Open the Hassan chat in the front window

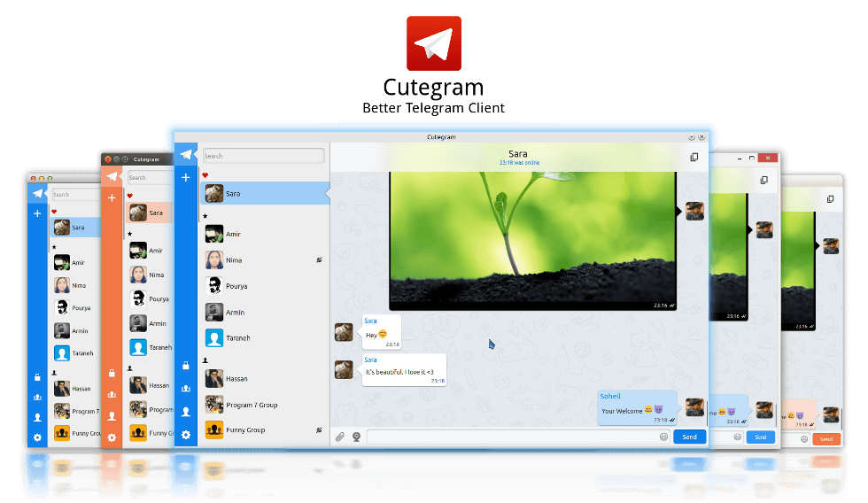265,378
